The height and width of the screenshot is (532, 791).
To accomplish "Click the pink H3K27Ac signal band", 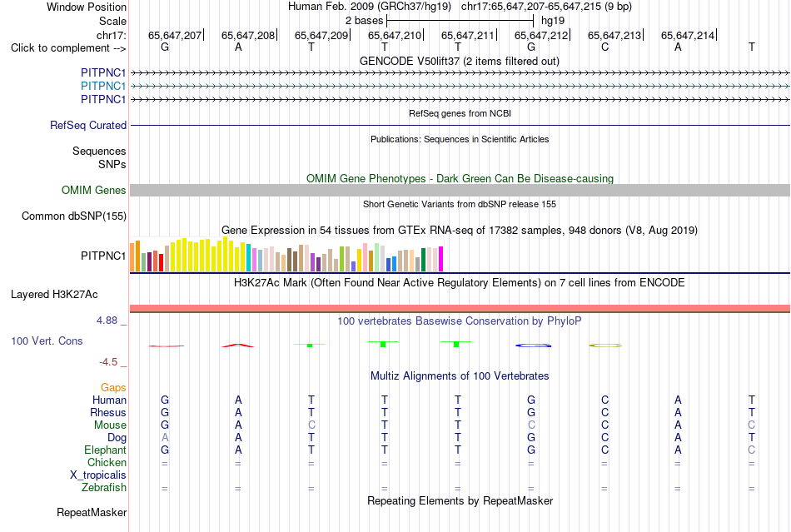I will coord(460,308).
